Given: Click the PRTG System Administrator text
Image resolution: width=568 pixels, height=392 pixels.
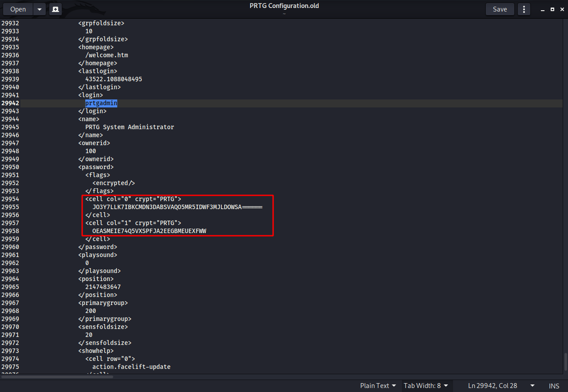Looking at the screenshot, I should click(130, 127).
